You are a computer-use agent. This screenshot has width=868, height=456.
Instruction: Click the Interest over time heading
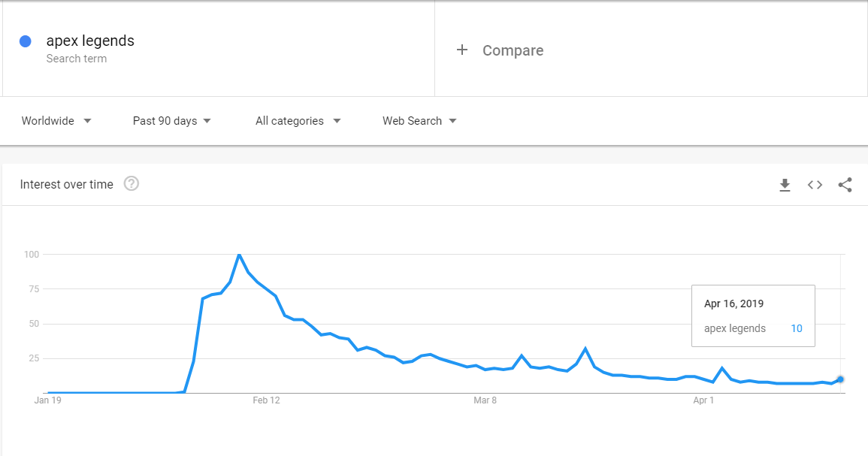click(67, 185)
